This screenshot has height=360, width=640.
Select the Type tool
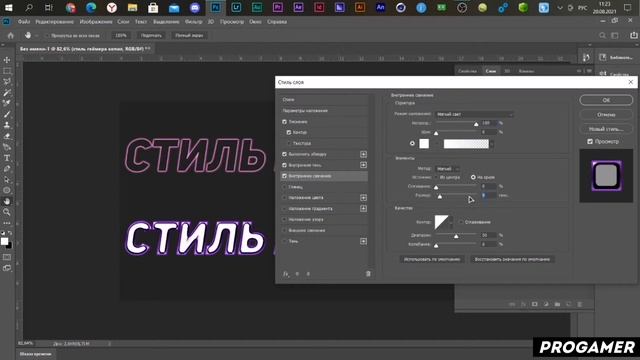7,158
